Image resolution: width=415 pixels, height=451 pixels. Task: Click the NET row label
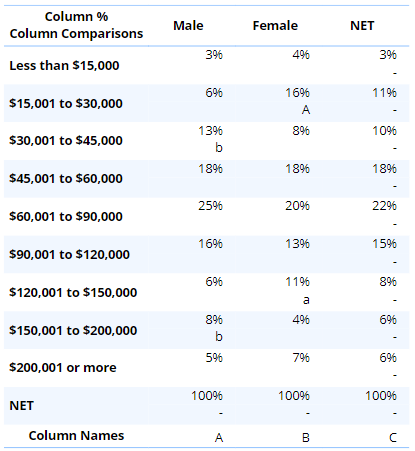(21, 406)
